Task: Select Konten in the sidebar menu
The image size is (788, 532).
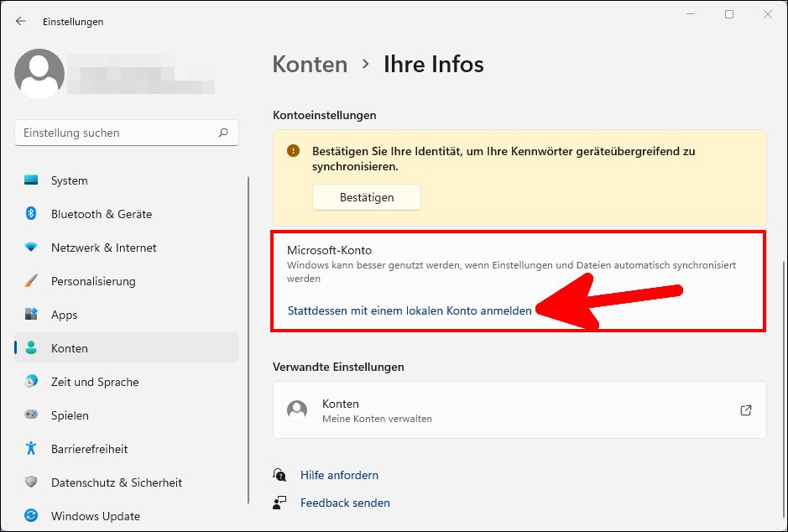Action: 70,348
